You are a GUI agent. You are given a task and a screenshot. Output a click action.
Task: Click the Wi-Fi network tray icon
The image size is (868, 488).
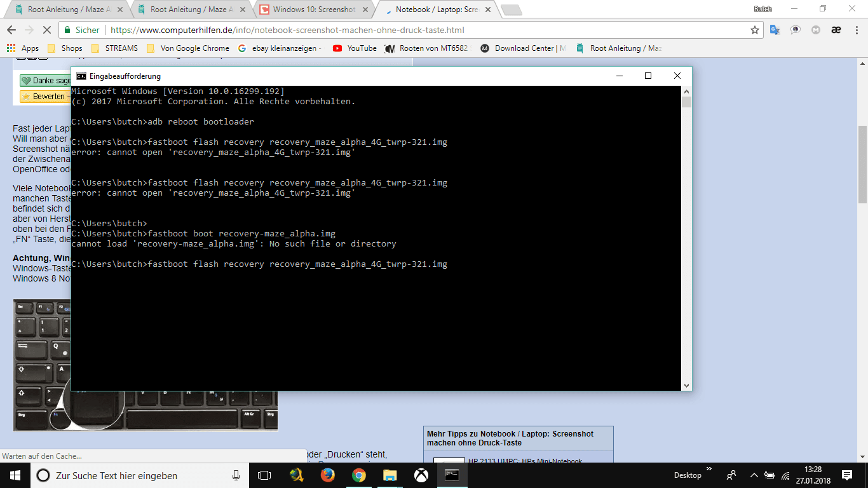tap(786, 475)
